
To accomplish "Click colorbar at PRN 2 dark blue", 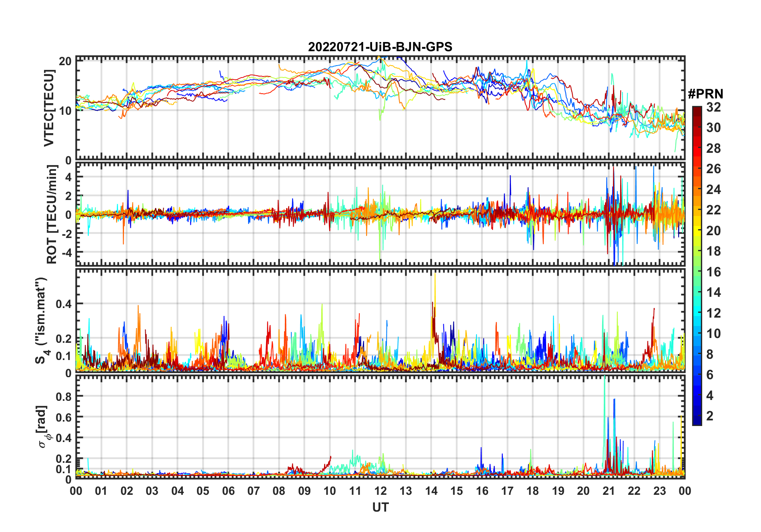I will click(x=697, y=416).
